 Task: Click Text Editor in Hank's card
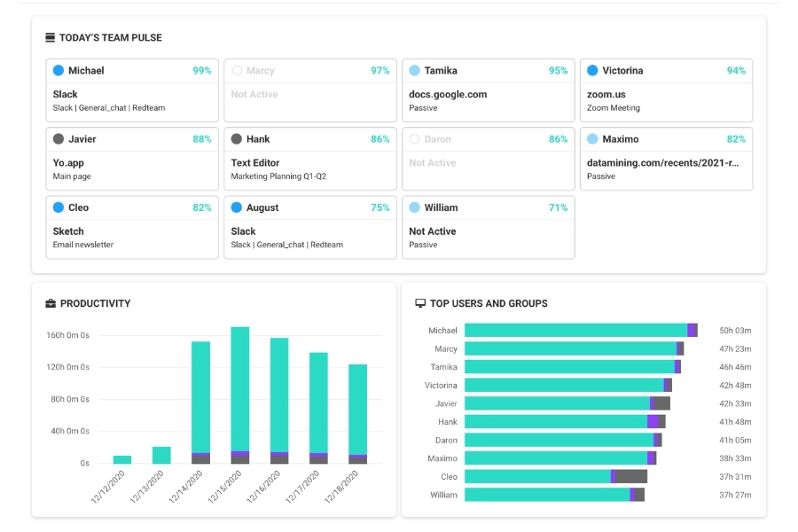point(255,162)
